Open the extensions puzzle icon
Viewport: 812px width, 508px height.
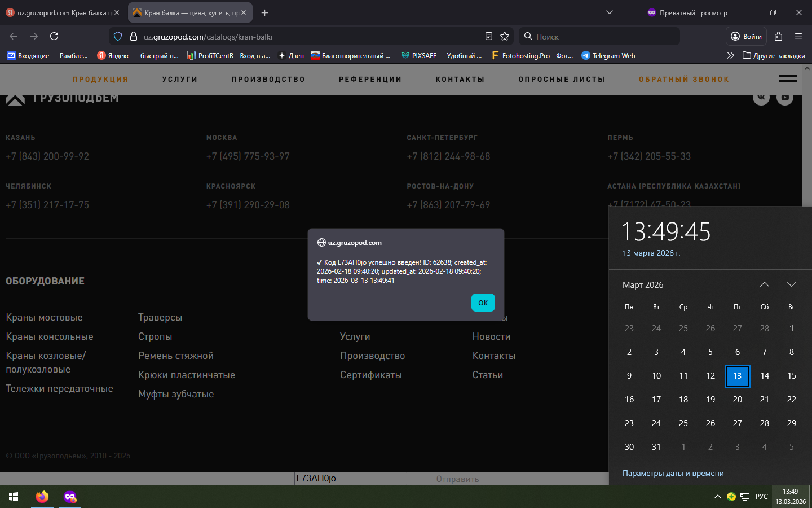[778, 36]
